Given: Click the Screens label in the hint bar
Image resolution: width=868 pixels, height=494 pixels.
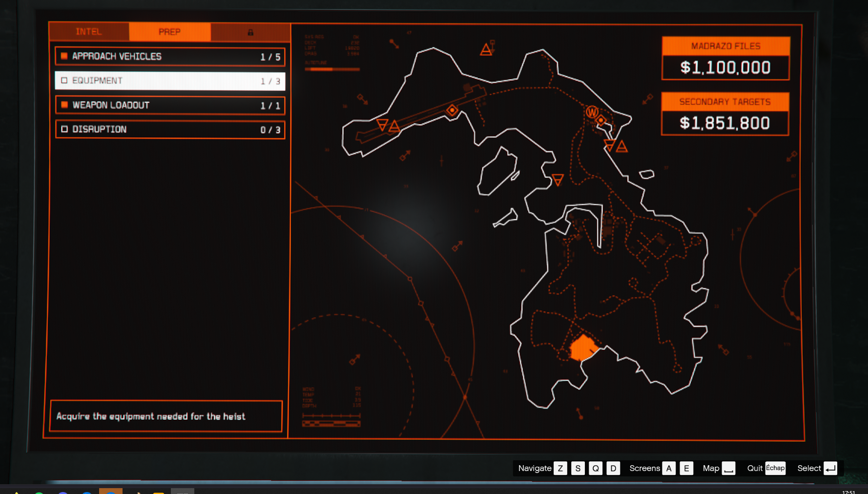Looking at the screenshot, I should coord(644,469).
